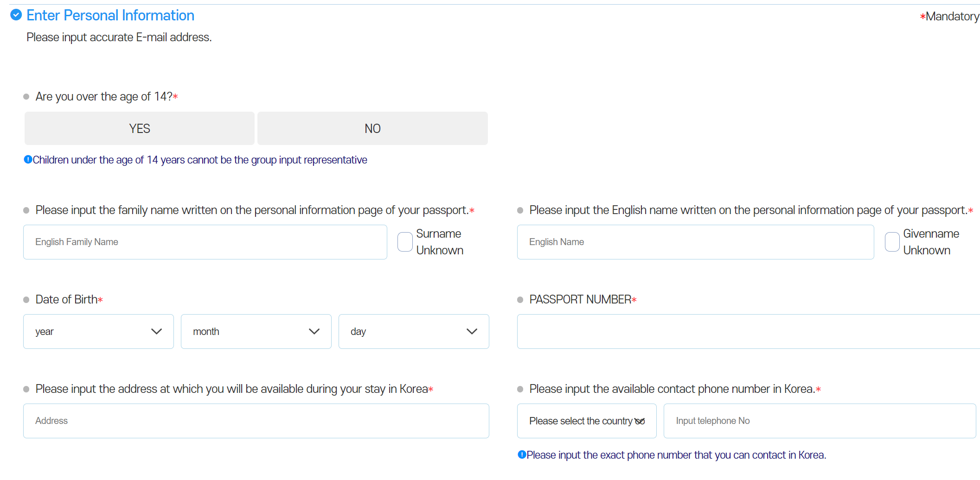
Task: Click the Address input field for Korea stay
Action: (x=256, y=421)
